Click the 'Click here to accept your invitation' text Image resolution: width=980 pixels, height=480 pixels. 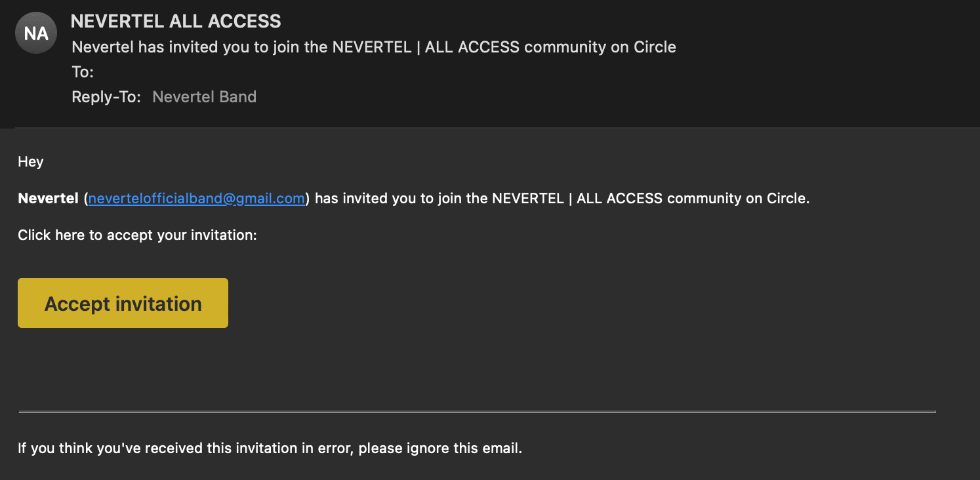click(137, 235)
